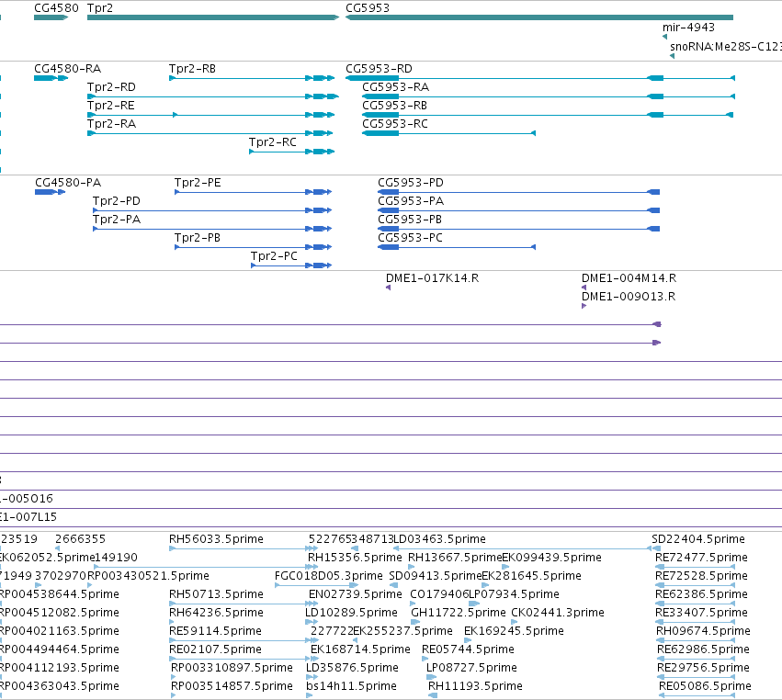Click EST RE62386.5prime
The image size is (782, 700).
click(x=701, y=594)
